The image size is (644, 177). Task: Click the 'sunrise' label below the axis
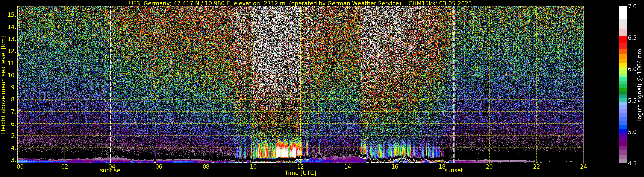point(110,171)
